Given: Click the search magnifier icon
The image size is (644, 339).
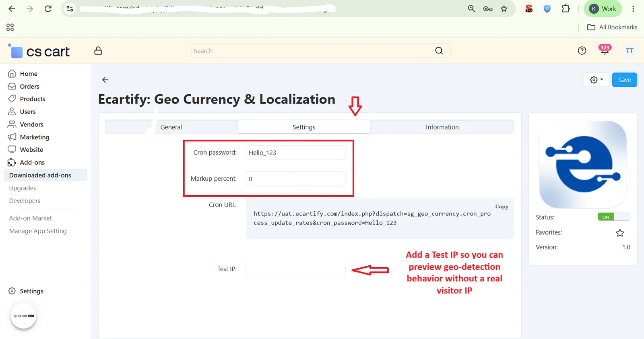Looking at the screenshot, I should point(439,51).
